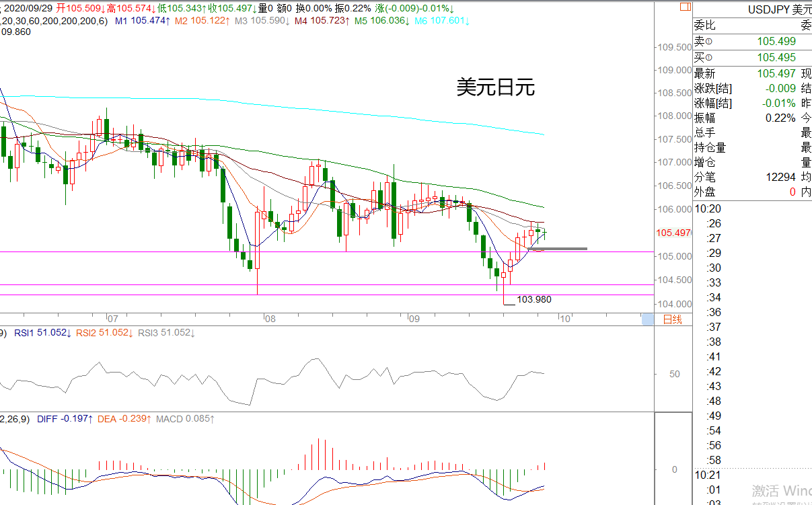Click the 收105.497 close price in header
Image resolution: width=812 pixels, height=505 pixels.
(x=233, y=8)
